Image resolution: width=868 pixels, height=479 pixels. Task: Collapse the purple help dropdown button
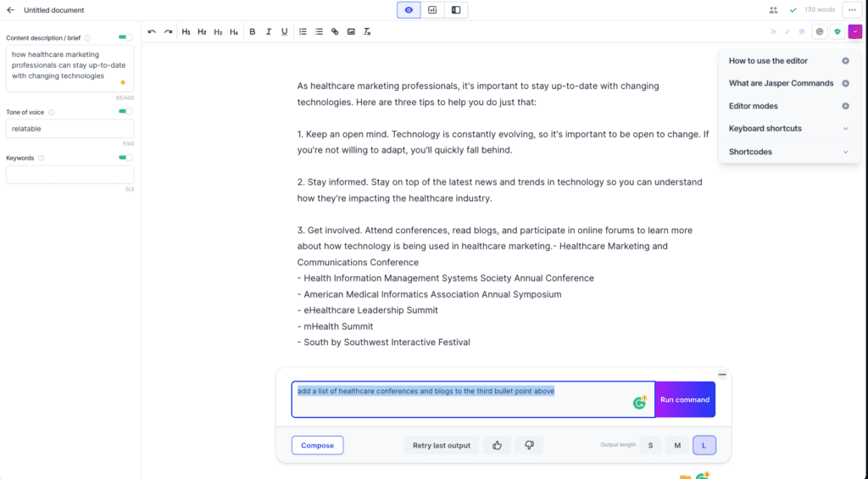coord(855,31)
